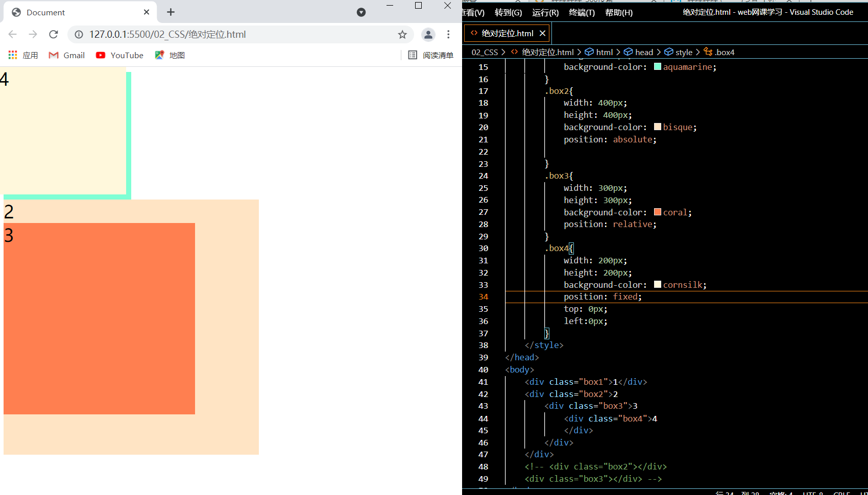Go back in Chrome browser
This screenshot has width=868, height=495.
(13, 34)
